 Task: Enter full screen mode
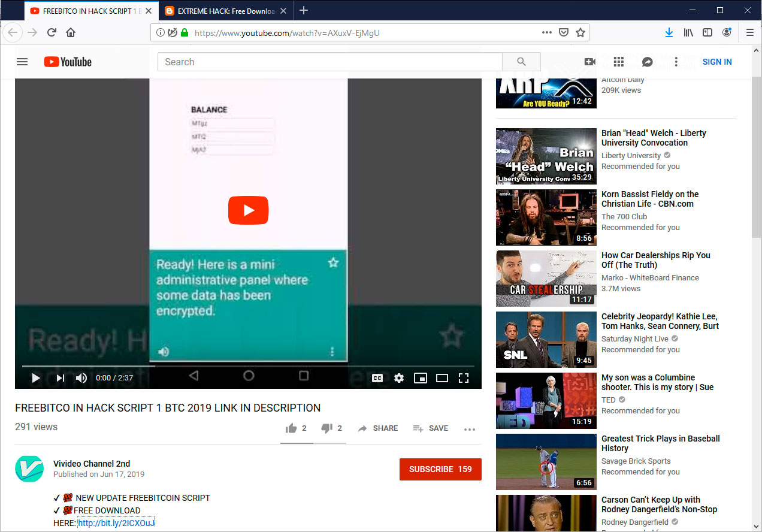463,378
